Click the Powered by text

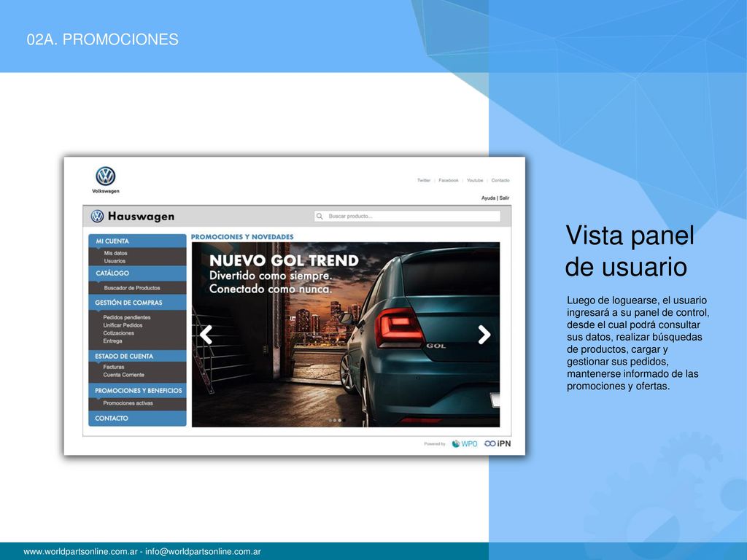click(x=435, y=444)
